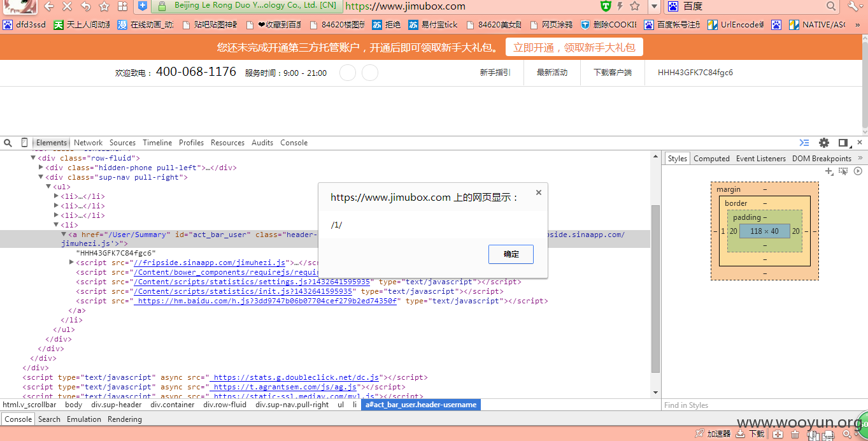Click the green shield icon in address bar
This screenshot has height=441, width=868.
(x=606, y=6)
